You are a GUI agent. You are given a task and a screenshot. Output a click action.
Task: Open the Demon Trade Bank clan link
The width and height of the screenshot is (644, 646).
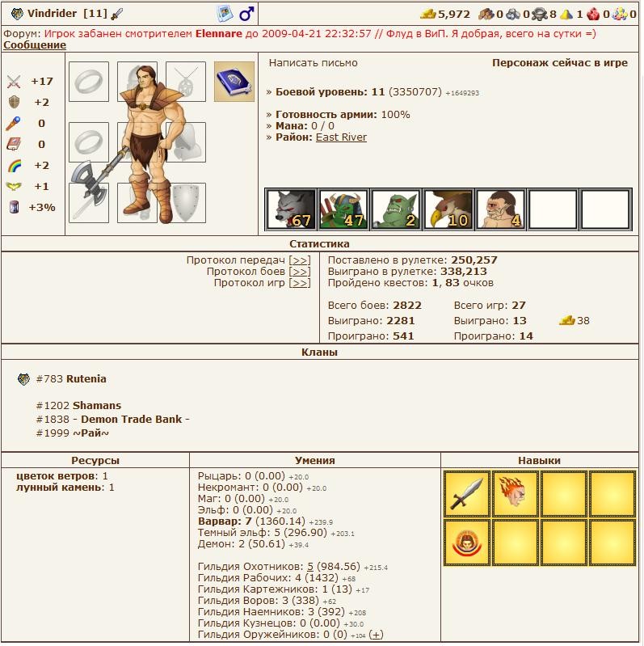tap(130, 420)
